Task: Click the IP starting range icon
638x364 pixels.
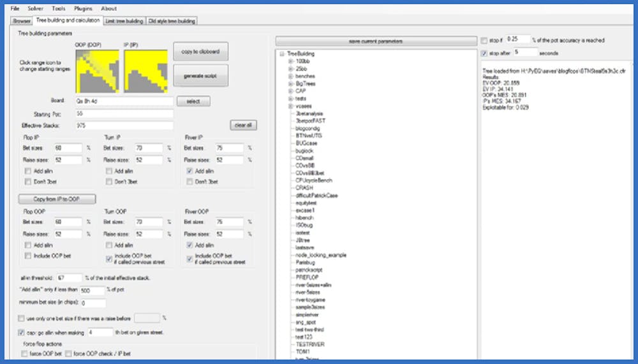Action: pyautogui.click(x=146, y=71)
